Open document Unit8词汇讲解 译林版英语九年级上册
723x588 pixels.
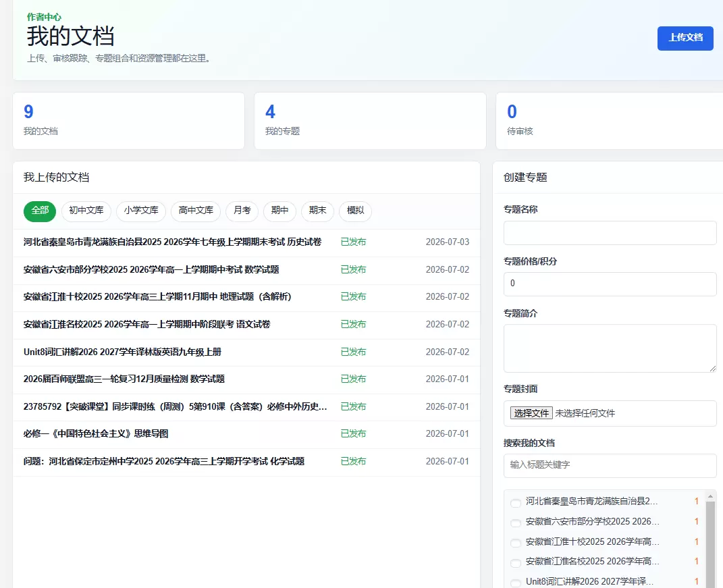point(122,352)
